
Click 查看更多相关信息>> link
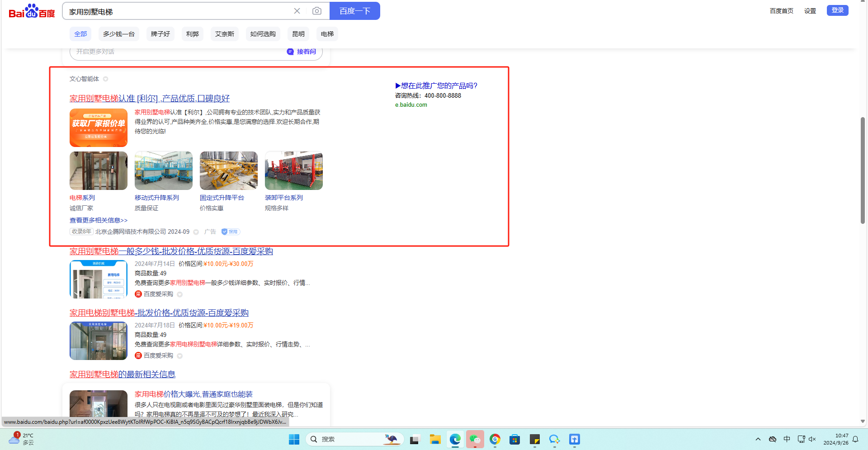pyautogui.click(x=99, y=220)
